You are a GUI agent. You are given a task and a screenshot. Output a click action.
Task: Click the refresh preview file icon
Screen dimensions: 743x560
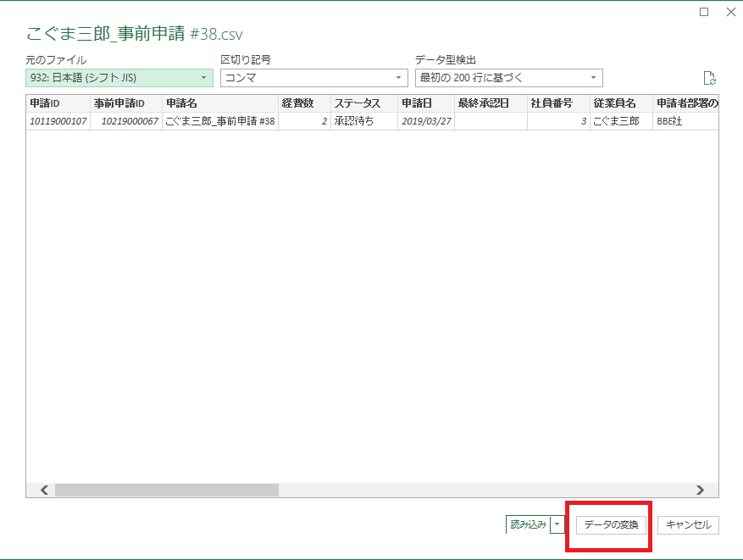709,78
